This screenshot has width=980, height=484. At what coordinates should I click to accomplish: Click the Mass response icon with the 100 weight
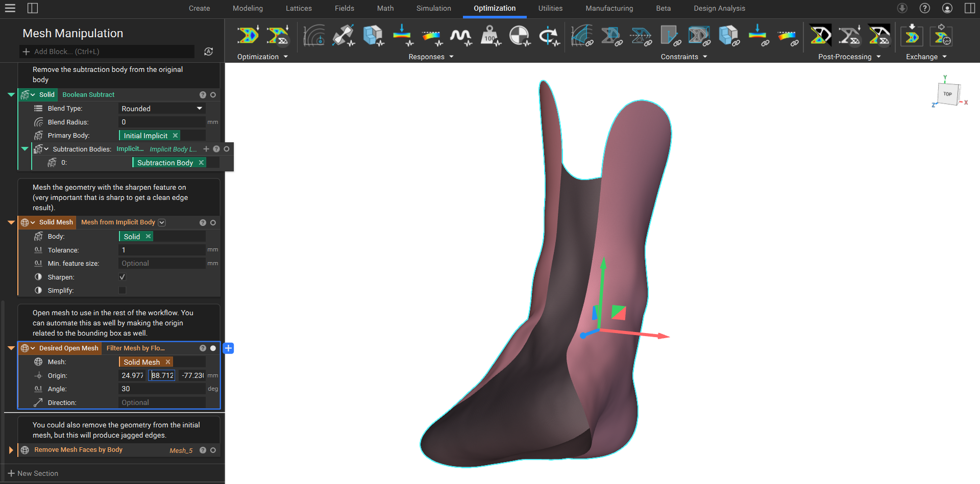tap(491, 36)
